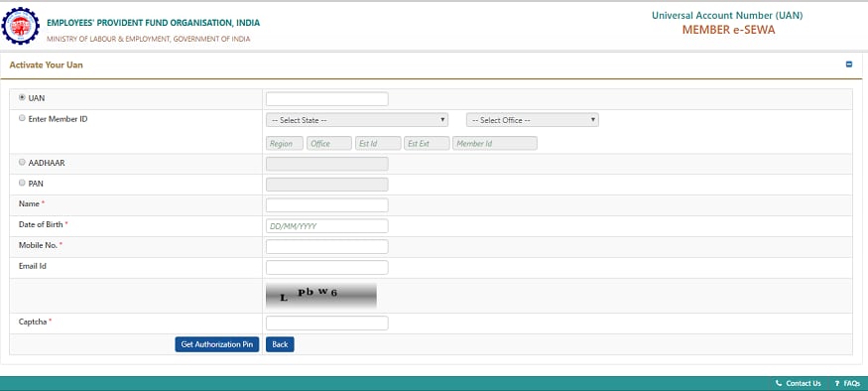
Task: Click the Contact Us phone icon
Action: pos(779,383)
